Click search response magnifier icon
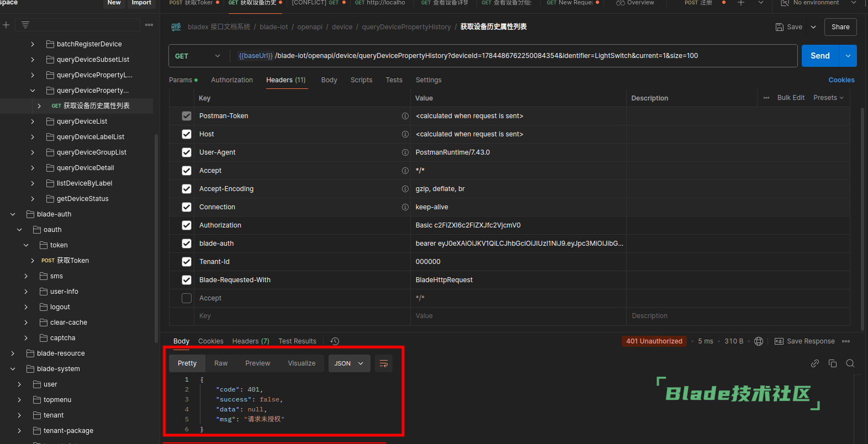 tap(850, 363)
